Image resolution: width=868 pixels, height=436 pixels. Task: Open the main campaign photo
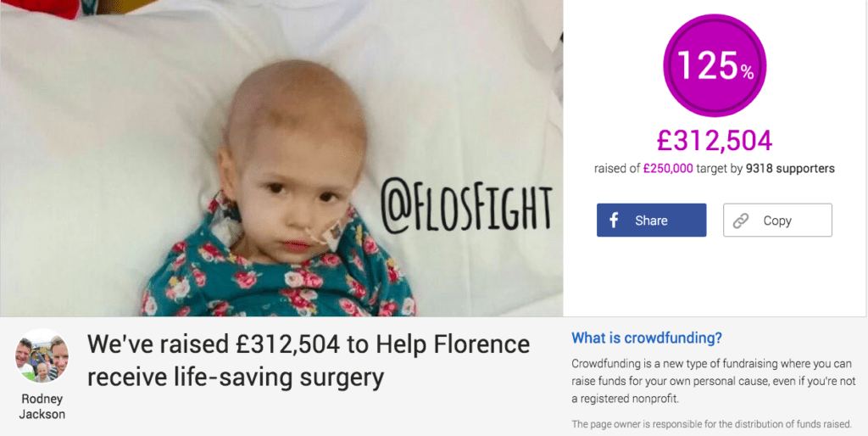(281, 158)
